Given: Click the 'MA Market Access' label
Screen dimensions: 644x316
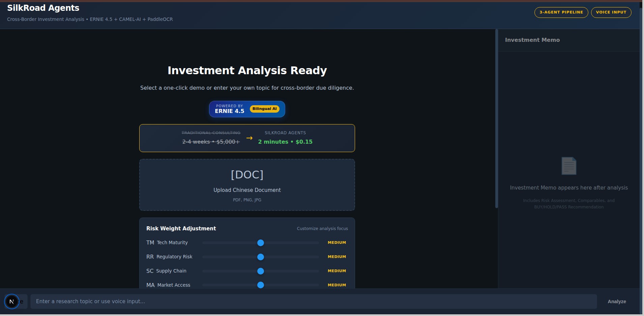Looking at the screenshot, I should point(168,285).
